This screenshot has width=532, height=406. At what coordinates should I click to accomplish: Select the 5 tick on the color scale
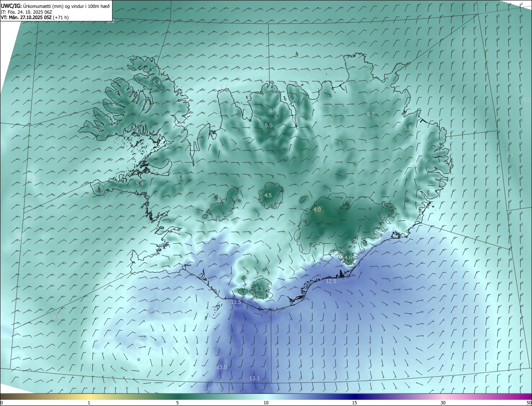177,403
